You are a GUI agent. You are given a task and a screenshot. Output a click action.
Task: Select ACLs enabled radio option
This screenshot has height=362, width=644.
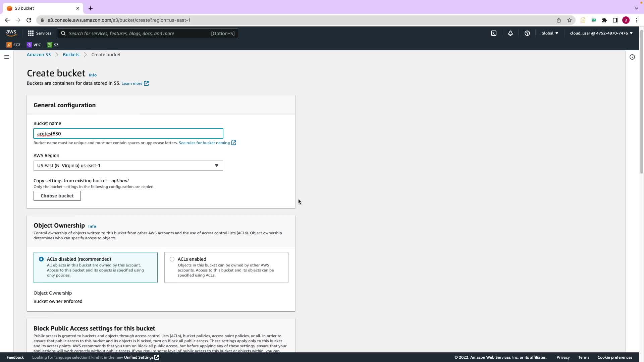[172, 259]
